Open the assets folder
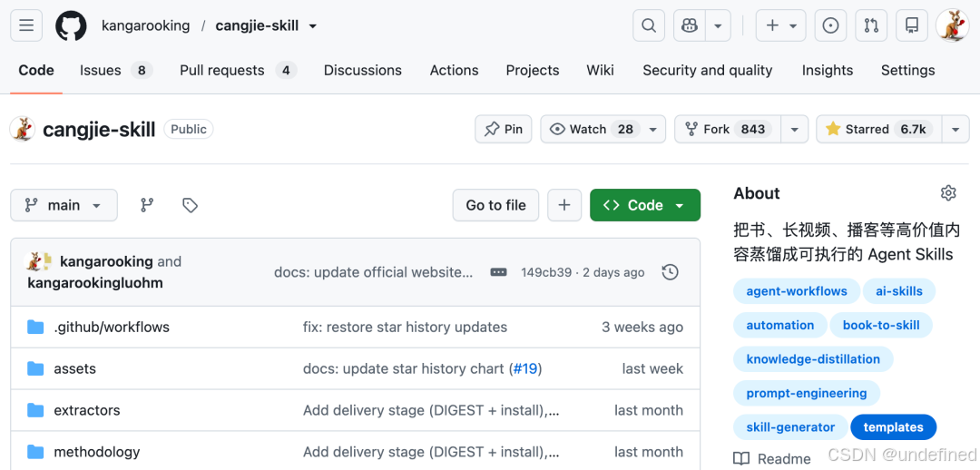The image size is (980, 470). (75, 368)
